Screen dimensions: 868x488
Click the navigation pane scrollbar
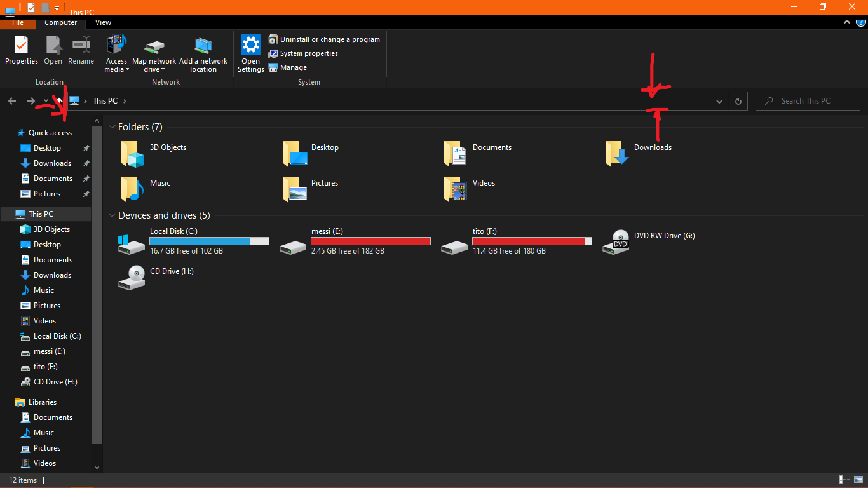click(97, 283)
